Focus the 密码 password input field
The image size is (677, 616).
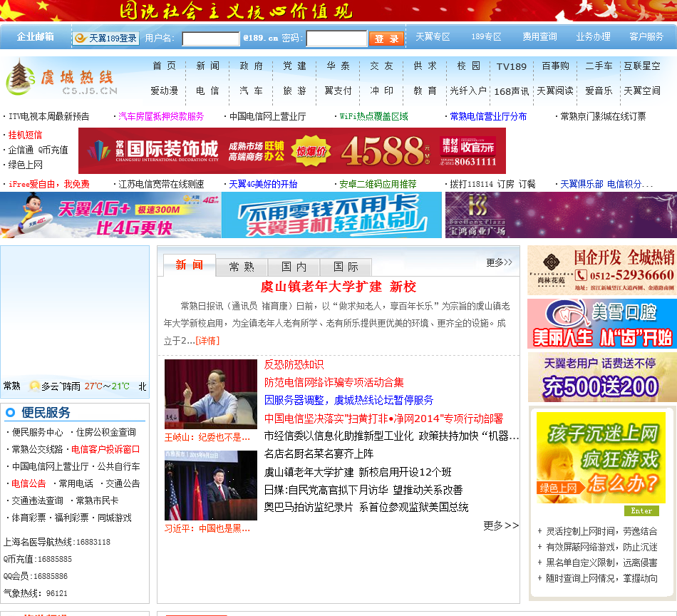click(x=336, y=38)
